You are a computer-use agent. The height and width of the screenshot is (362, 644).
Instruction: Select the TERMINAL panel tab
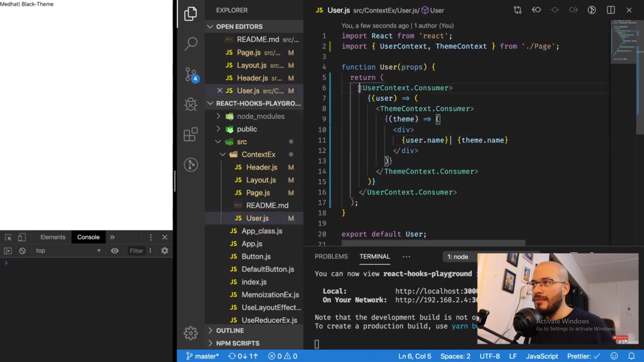point(375,256)
